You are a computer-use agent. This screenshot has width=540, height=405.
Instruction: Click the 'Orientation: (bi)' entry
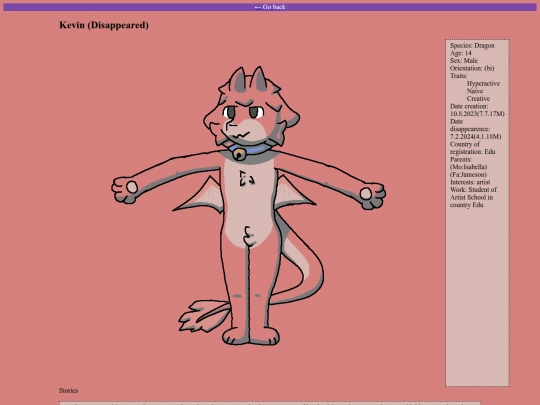pos(472,68)
